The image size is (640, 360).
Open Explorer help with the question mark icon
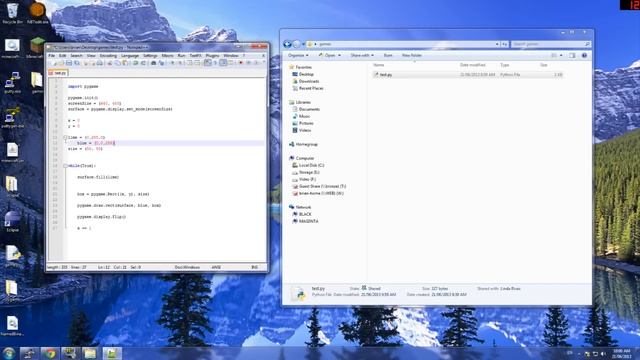[584, 55]
